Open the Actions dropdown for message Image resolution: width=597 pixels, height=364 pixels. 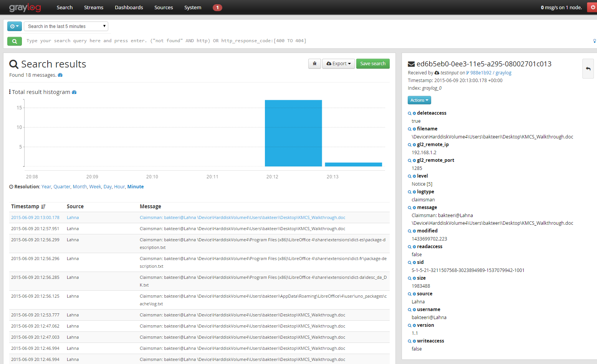click(419, 100)
